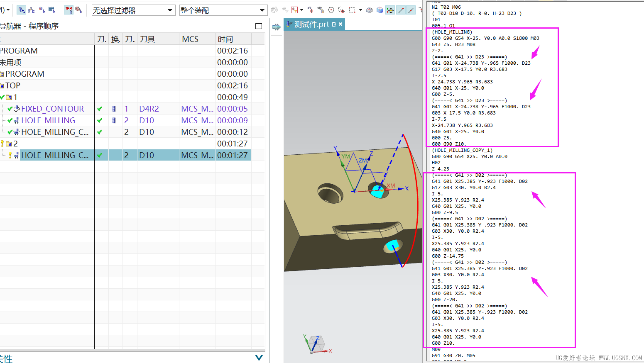Select the HOLE_MILLING_C... operation with time 00:00:12

(55, 132)
